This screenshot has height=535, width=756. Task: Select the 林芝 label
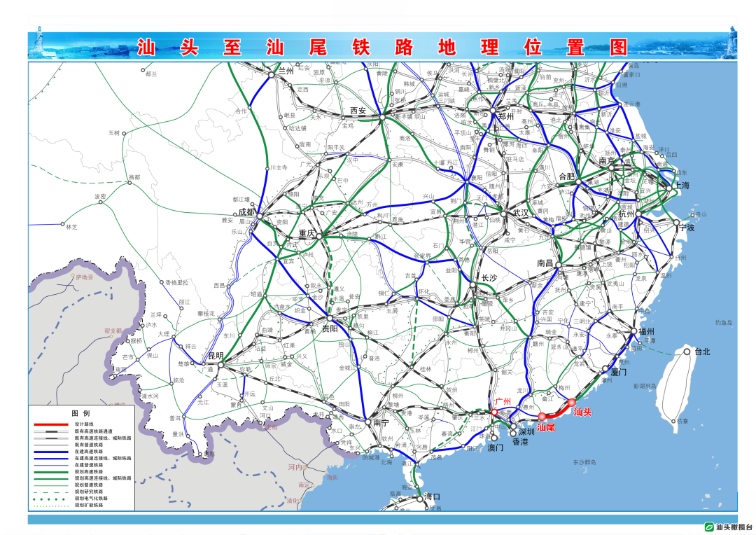tap(72, 227)
